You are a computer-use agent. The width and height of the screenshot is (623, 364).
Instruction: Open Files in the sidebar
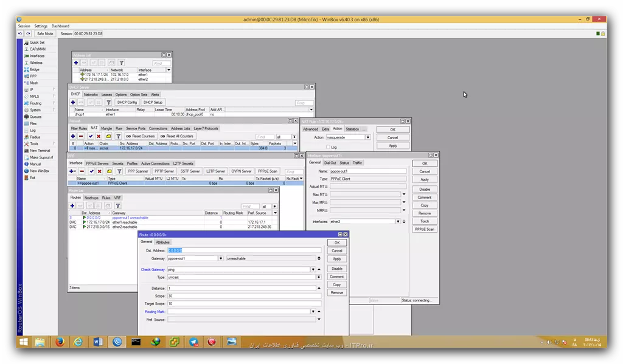click(x=33, y=123)
